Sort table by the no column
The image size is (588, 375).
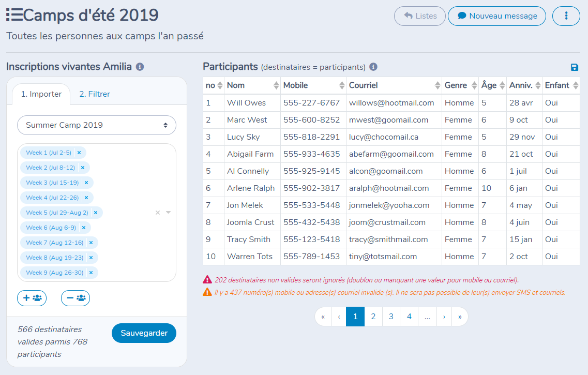[x=214, y=85]
